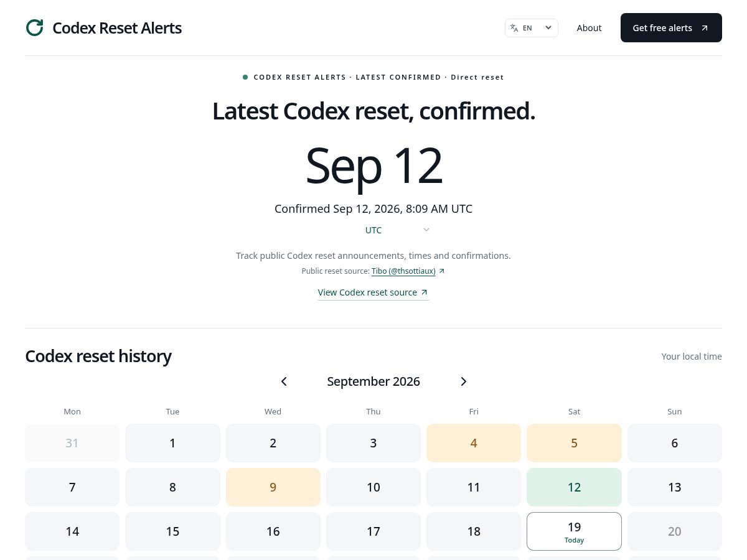Select September 14 in calendar
Viewport: 747px width, 560px height.
72,531
